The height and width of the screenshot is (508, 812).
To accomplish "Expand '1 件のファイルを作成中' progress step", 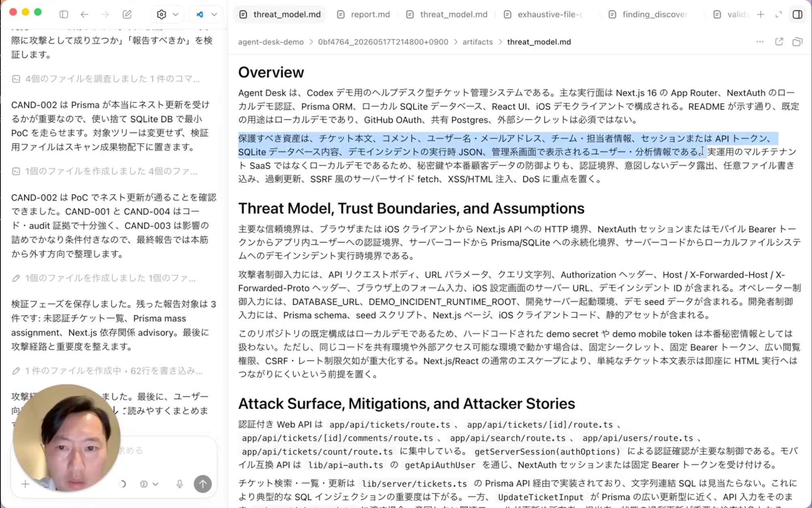I will pos(107,371).
